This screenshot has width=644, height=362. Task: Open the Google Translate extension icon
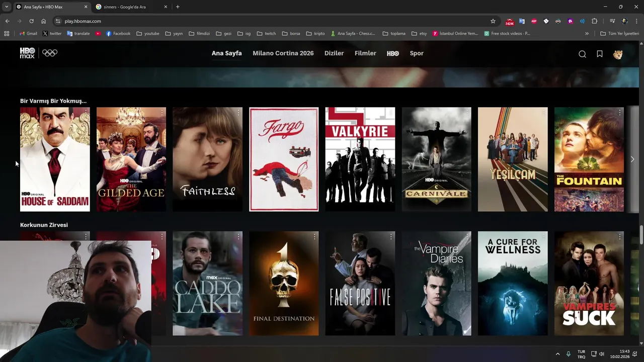(522, 21)
